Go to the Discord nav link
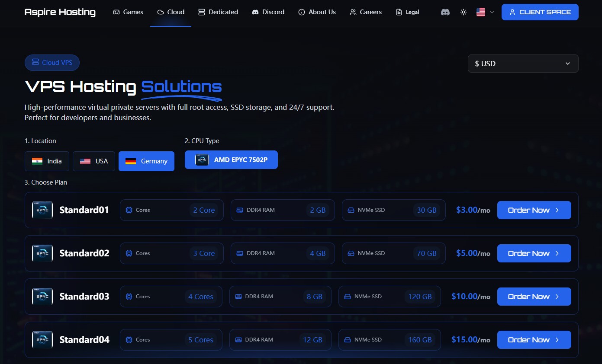602x364 pixels. 268,12
